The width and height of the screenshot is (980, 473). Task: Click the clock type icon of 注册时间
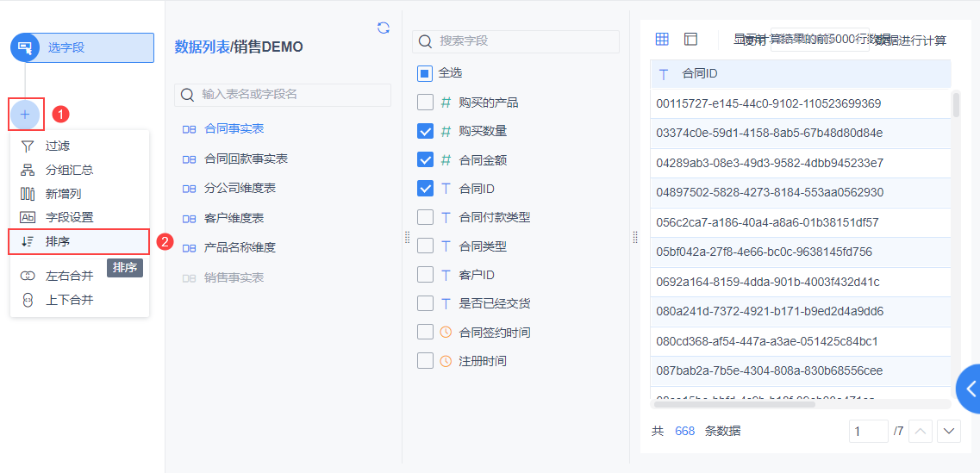click(x=446, y=361)
